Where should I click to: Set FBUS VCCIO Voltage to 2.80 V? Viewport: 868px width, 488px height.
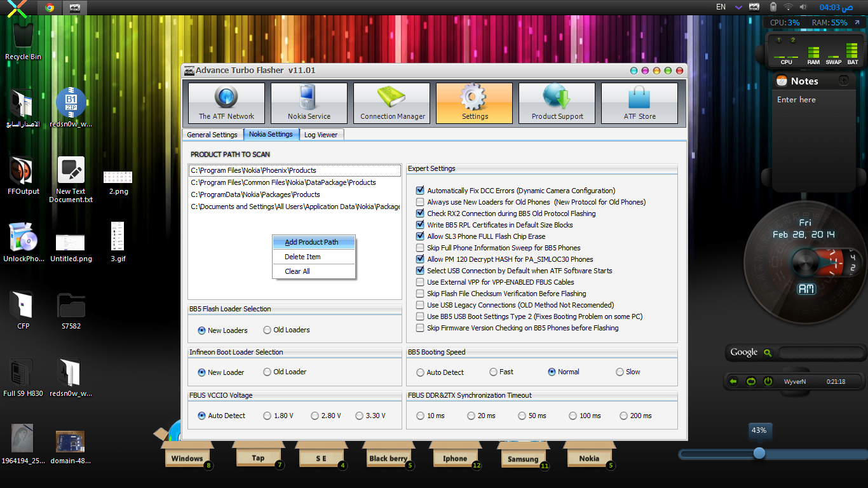point(315,416)
